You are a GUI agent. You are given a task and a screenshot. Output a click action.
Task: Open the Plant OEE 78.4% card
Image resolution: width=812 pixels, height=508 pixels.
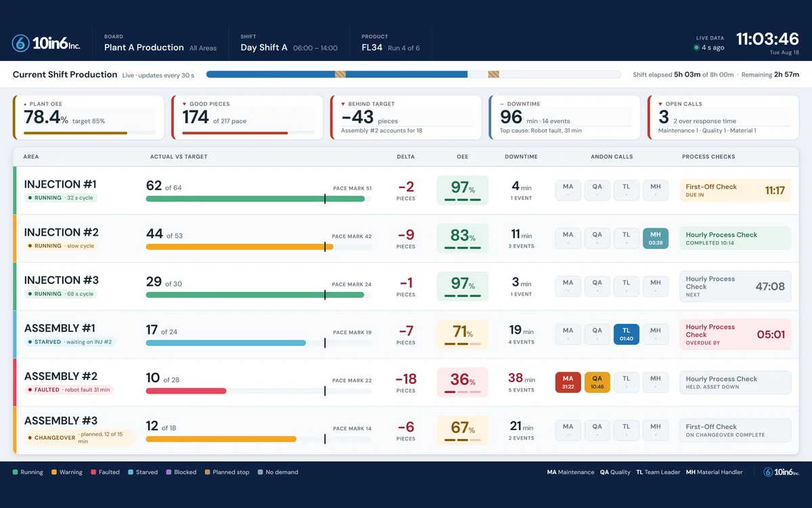(89, 118)
